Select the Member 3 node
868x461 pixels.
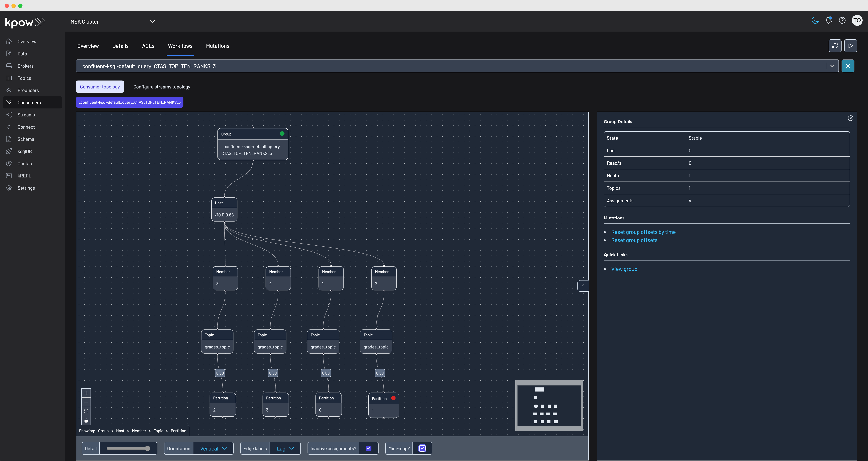pos(225,278)
